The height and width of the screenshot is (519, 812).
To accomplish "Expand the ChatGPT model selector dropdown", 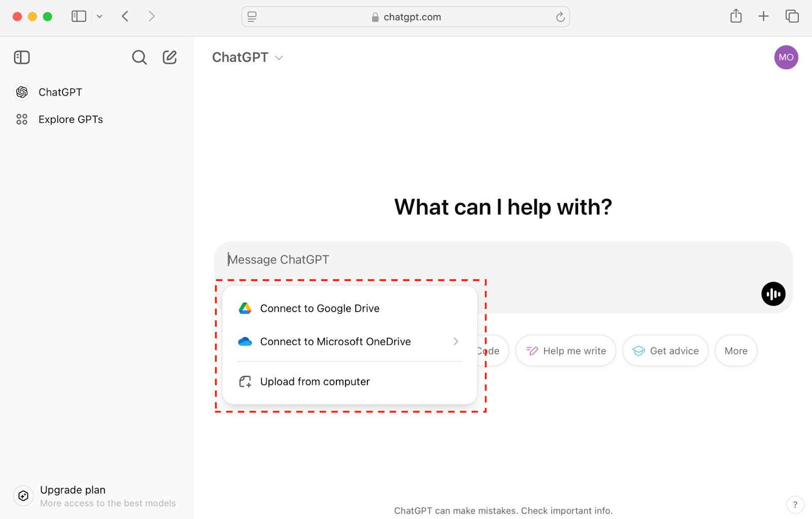I will coord(248,57).
